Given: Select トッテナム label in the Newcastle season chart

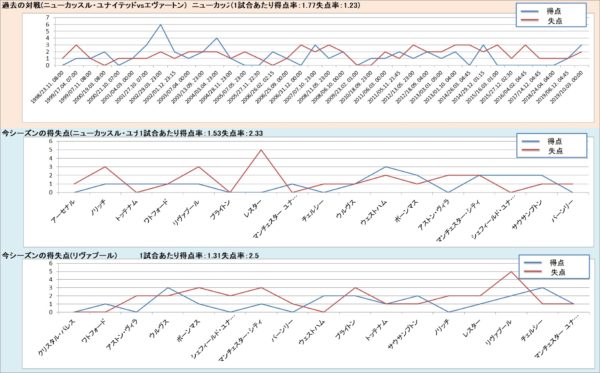Looking at the screenshot, I should coord(127,211).
